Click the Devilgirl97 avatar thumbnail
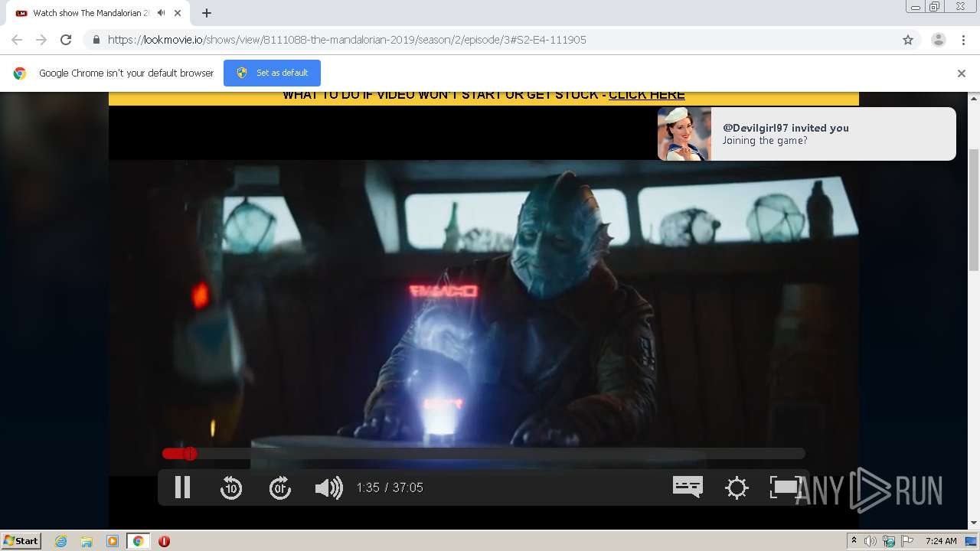980x551 pixels. [684, 134]
